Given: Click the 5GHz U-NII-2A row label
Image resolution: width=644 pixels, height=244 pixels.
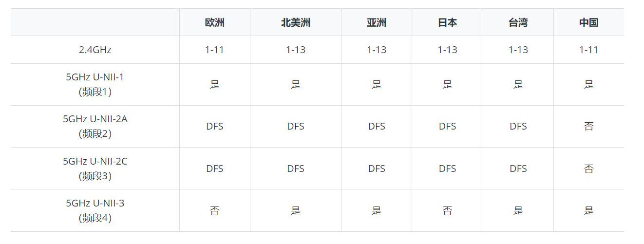Looking at the screenshot, I should tap(95, 126).
